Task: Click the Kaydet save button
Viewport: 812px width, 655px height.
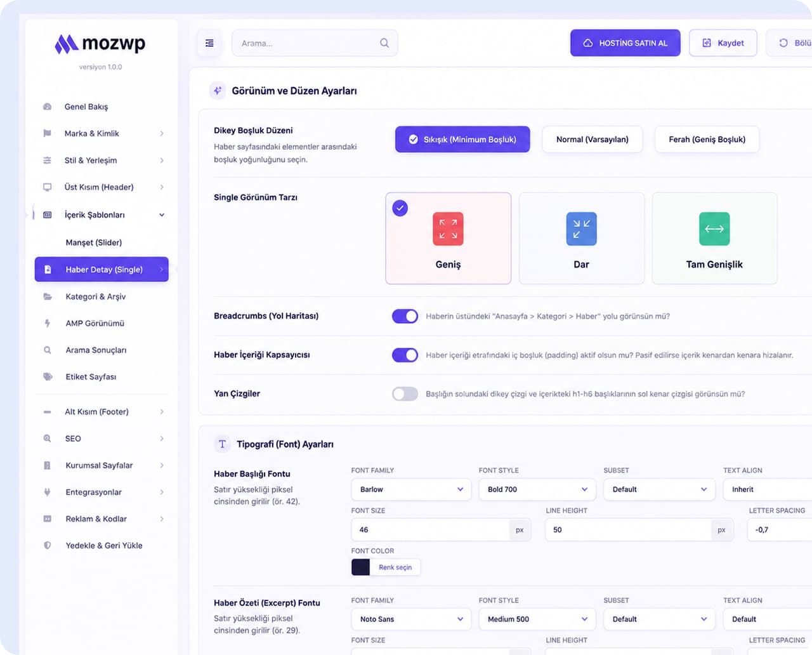Action: tap(723, 43)
